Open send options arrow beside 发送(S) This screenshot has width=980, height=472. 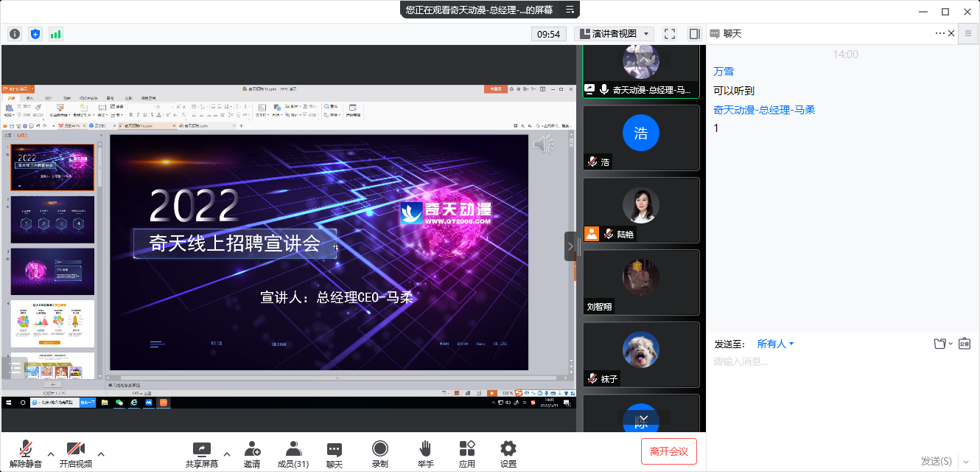pos(965,462)
